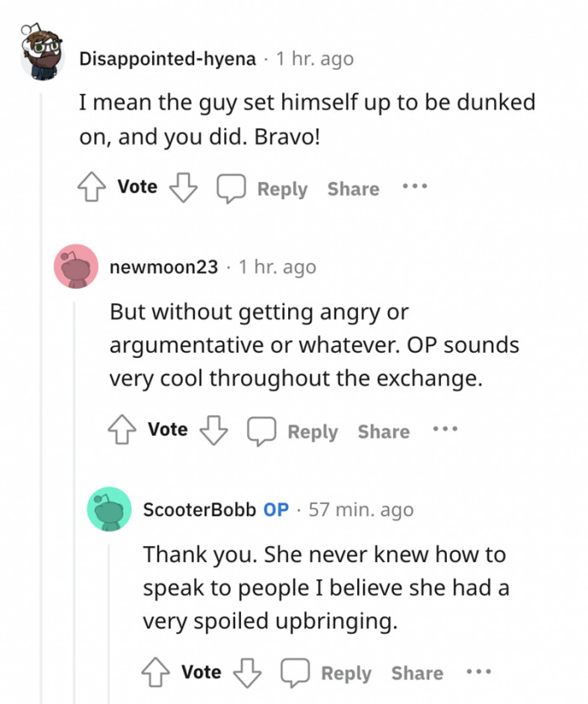
Task: Toggle the downvote arrow on ScooterBobb's comment
Action: coord(248,671)
